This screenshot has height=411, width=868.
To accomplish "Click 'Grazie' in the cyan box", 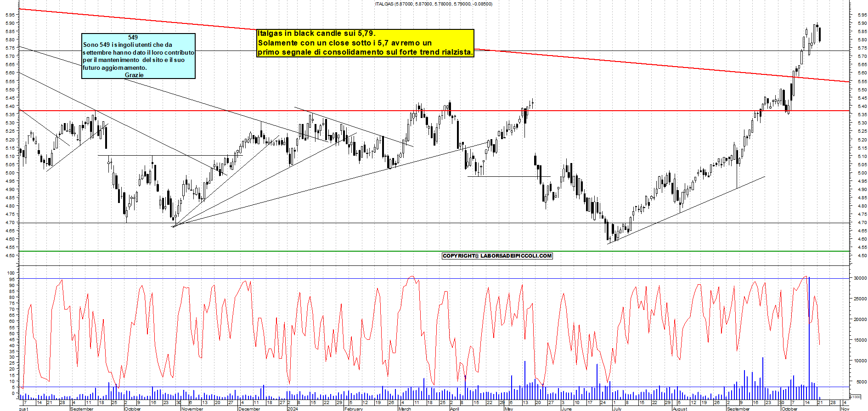I will click(134, 75).
